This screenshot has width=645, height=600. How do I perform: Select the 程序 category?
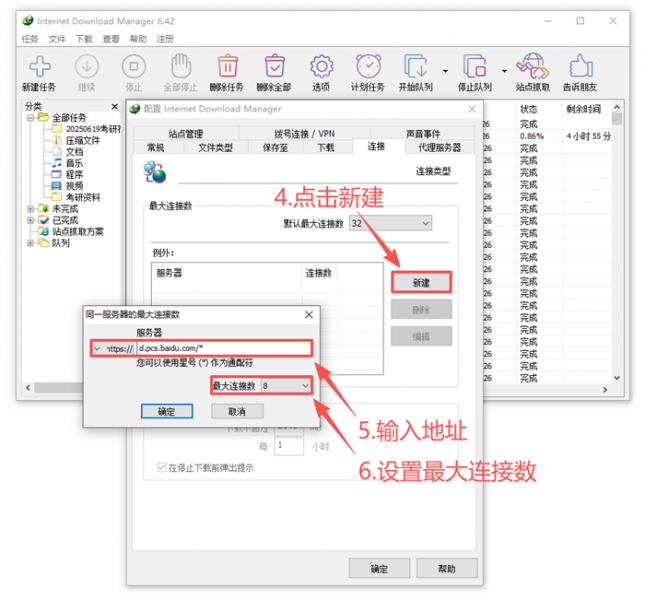coord(74,174)
